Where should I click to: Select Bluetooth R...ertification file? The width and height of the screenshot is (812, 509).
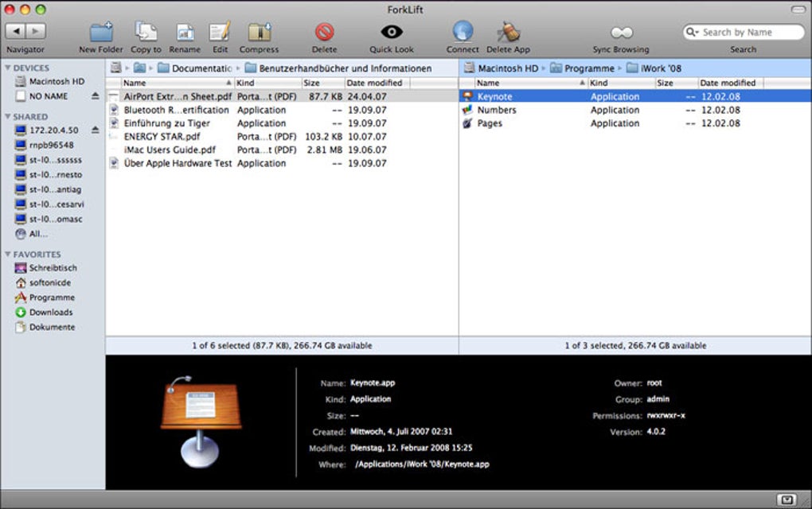pyautogui.click(x=282, y=110)
